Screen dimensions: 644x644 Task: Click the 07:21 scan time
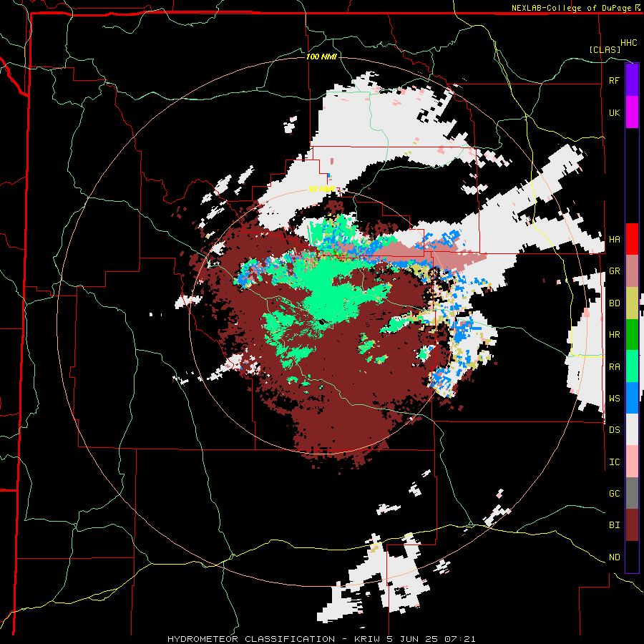459,639
